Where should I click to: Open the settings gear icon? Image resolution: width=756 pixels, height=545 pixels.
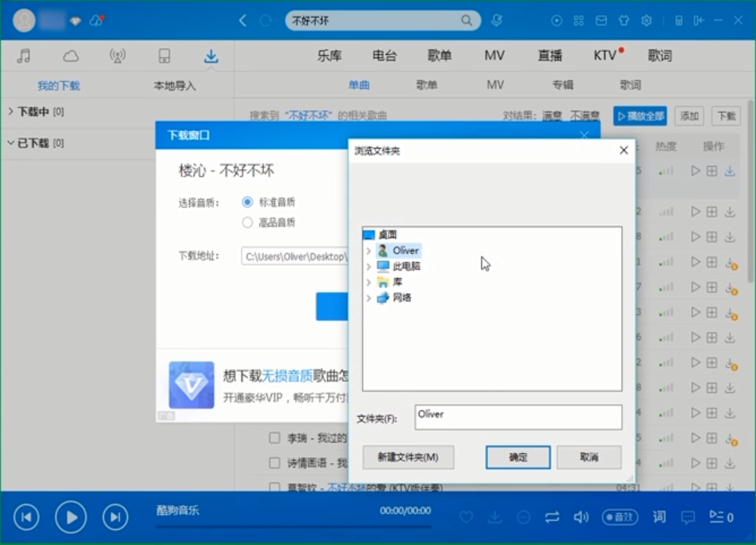pyautogui.click(x=647, y=20)
